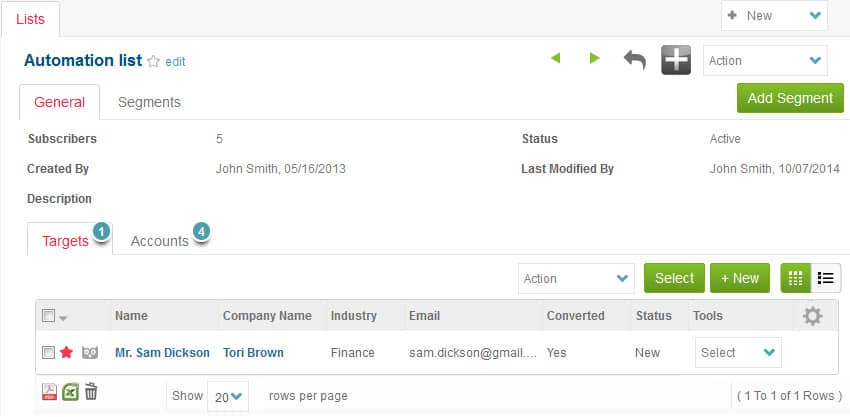Export list to PDF icon
Image resolution: width=850 pixels, height=417 pixels.
[x=49, y=392]
